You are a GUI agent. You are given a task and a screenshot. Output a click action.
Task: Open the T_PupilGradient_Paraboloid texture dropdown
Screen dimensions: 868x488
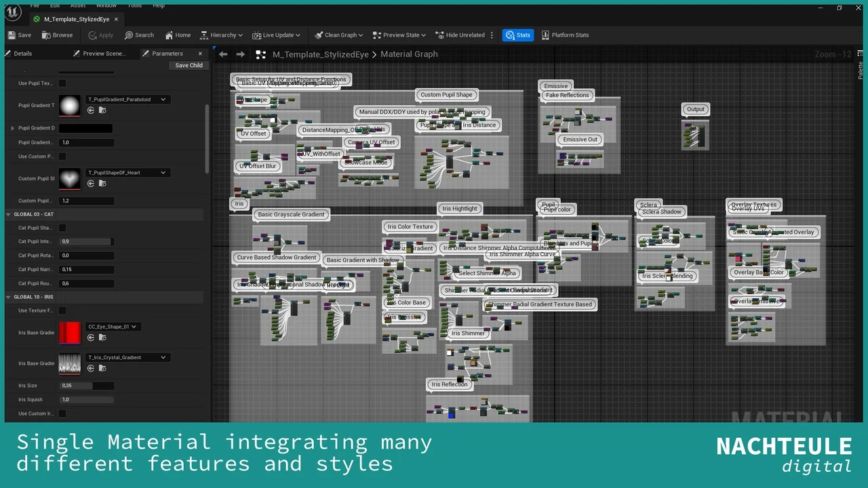tap(127, 100)
